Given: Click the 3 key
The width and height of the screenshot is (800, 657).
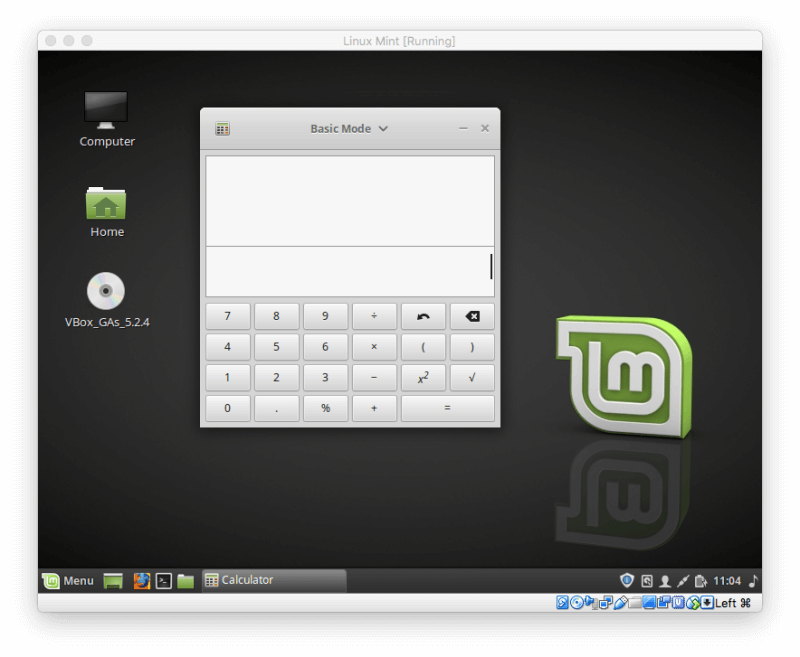Looking at the screenshot, I should click(x=325, y=377).
